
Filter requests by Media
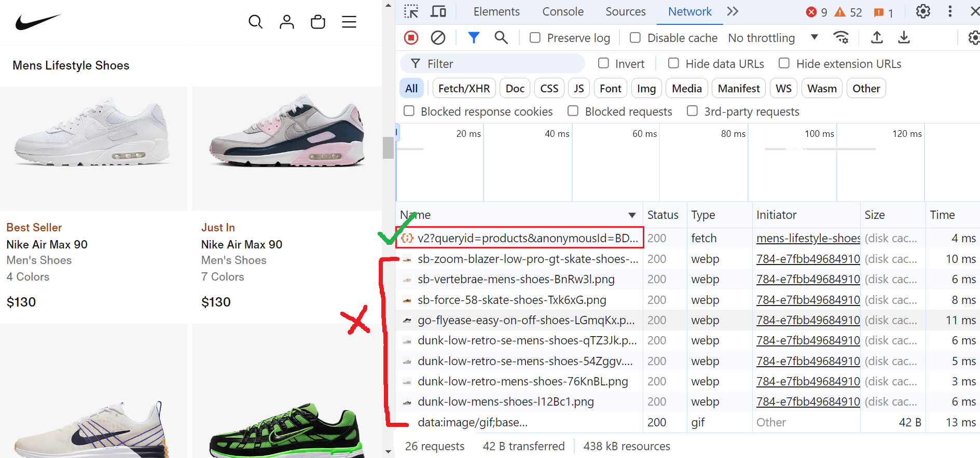(x=687, y=88)
